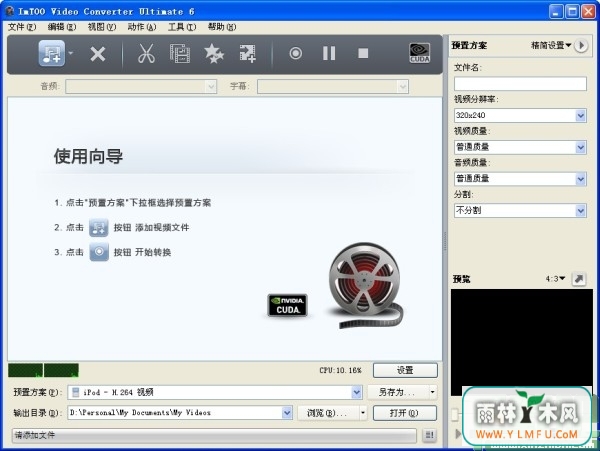Open the 编辑 menu
Screen dimensions: 600x451
62,27
